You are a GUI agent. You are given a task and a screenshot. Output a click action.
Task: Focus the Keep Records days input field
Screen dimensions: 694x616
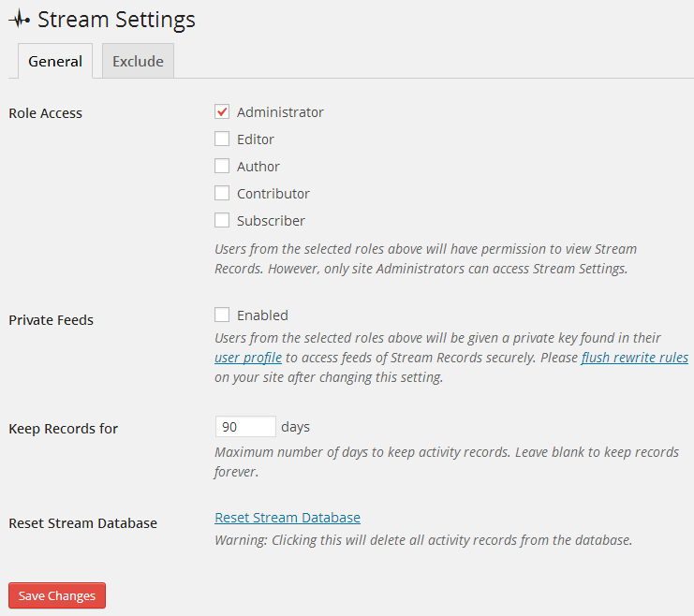[245, 427]
